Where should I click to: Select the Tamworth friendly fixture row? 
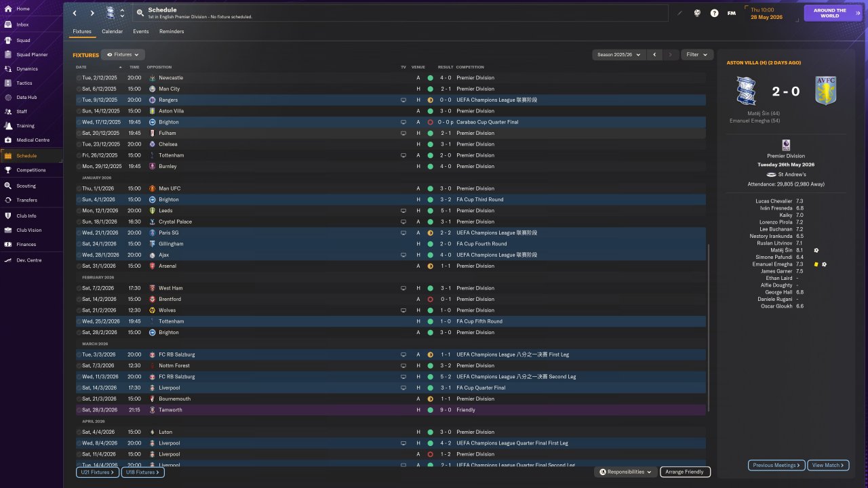coord(391,410)
